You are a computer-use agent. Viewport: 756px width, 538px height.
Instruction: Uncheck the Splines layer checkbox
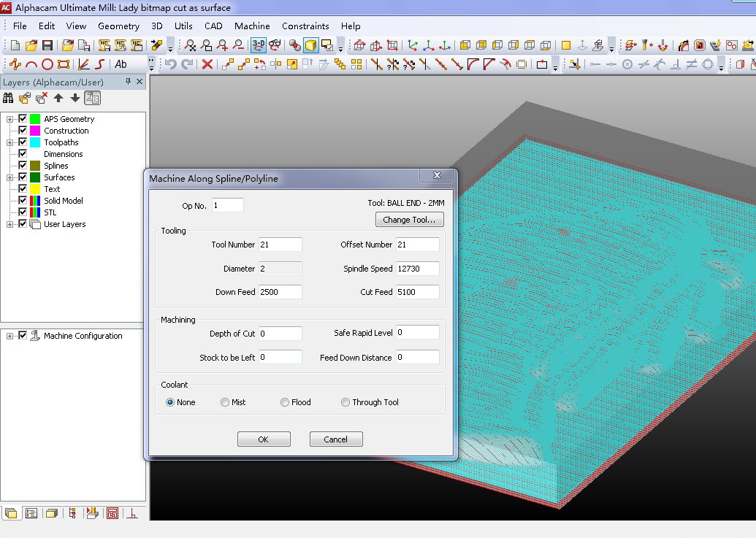[23, 165]
